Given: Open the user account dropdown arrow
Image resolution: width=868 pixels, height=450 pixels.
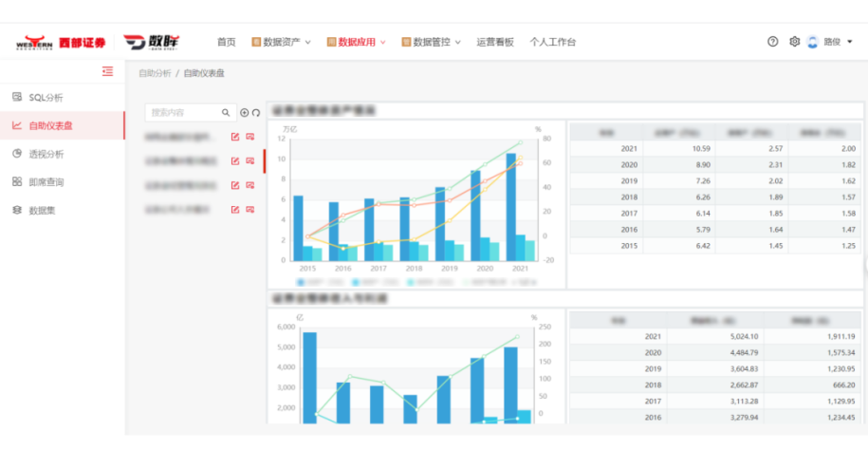Looking at the screenshot, I should (849, 42).
